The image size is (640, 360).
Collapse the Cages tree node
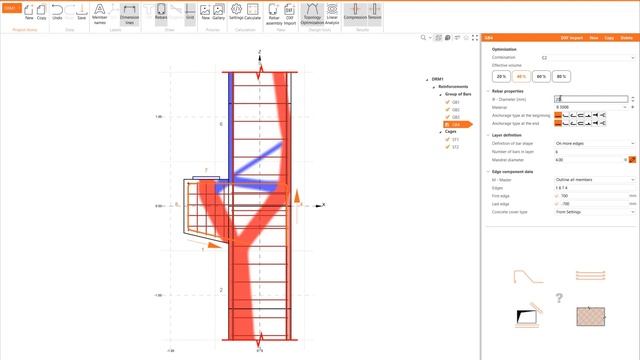point(440,132)
